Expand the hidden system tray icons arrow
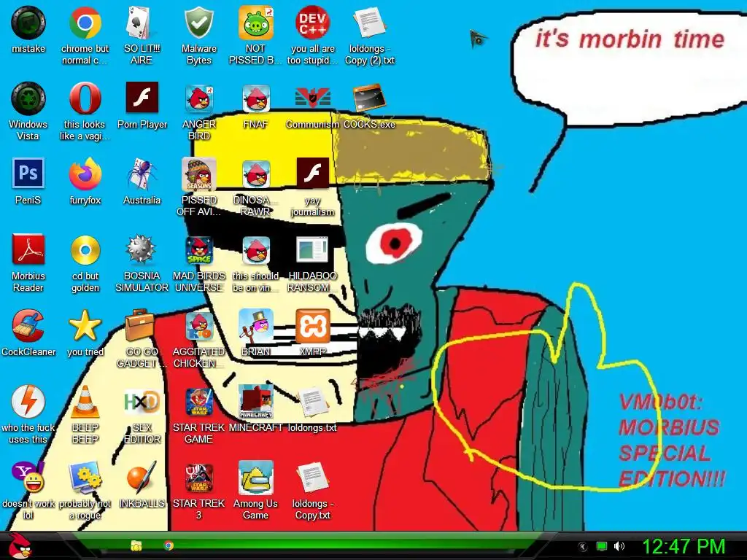 pos(582,546)
